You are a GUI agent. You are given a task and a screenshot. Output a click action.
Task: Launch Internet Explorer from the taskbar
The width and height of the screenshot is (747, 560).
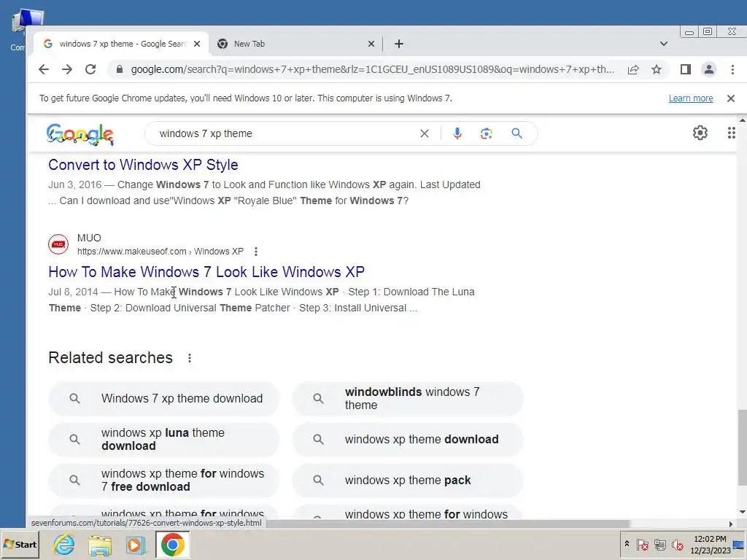[x=64, y=544]
